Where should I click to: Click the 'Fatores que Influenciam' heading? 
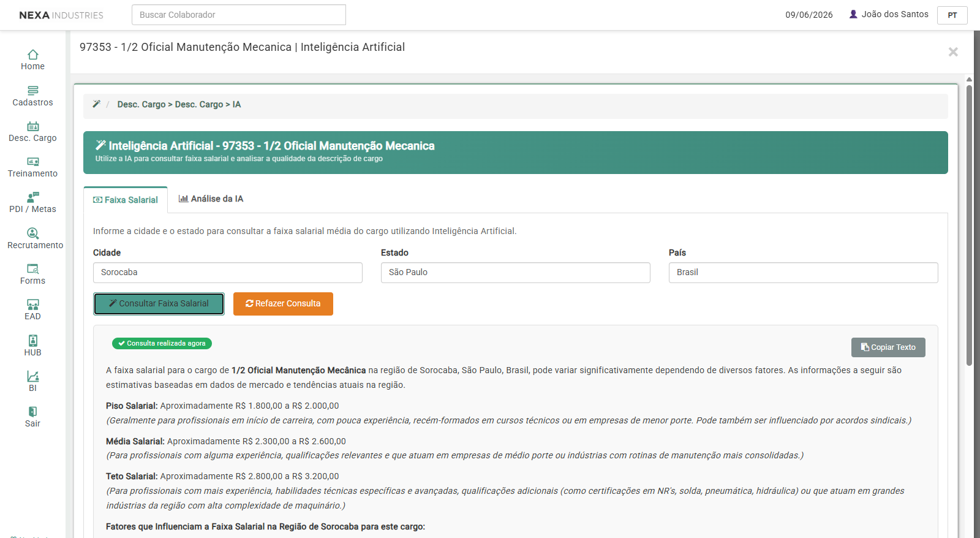tap(265, 526)
